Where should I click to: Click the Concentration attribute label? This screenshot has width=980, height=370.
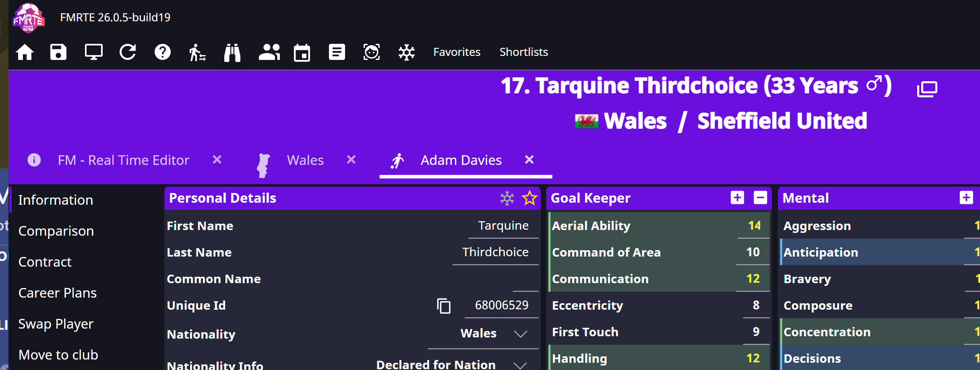click(827, 332)
